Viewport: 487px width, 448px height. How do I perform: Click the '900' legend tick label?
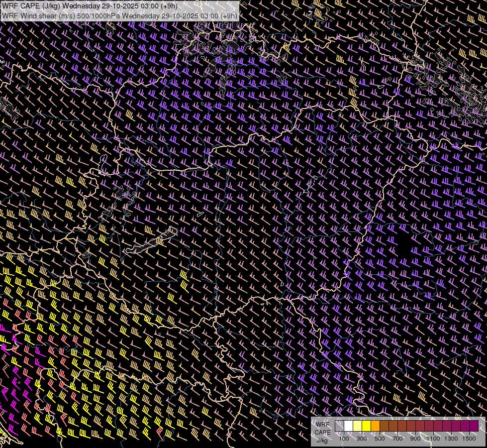415,439
